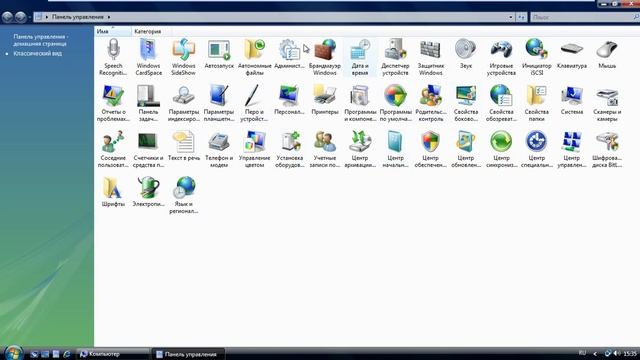Open Сканеры и камеры
Viewport: 640px width, 360px height.
click(x=607, y=103)
